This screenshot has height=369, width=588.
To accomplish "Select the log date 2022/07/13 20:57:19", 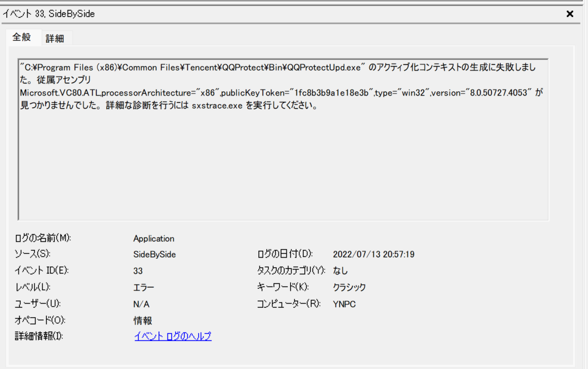I will coord(374,254).
